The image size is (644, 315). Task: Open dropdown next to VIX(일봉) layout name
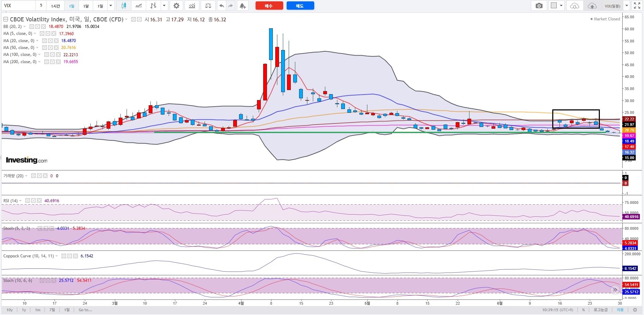pyautogui.click(x=627, y=6)
